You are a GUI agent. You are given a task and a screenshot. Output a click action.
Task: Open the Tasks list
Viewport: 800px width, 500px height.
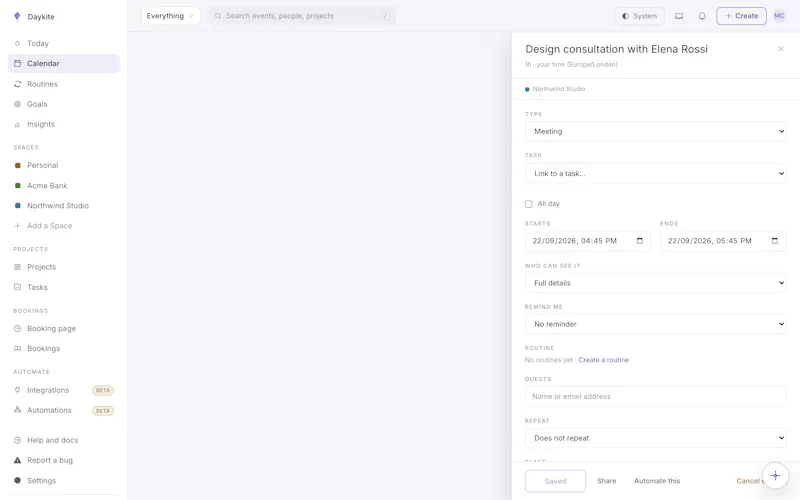click(x=64, y=287)
